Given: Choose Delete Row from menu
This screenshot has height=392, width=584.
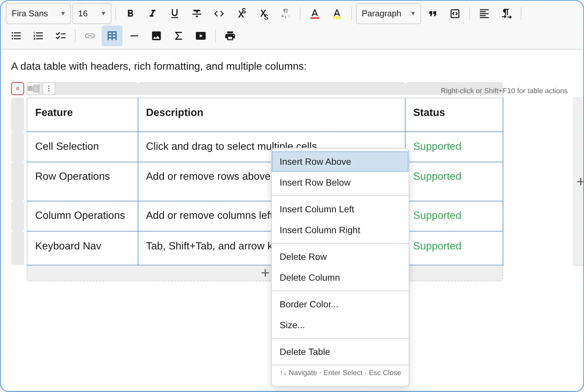Looking at the screenshot, I should click(340, 257).
